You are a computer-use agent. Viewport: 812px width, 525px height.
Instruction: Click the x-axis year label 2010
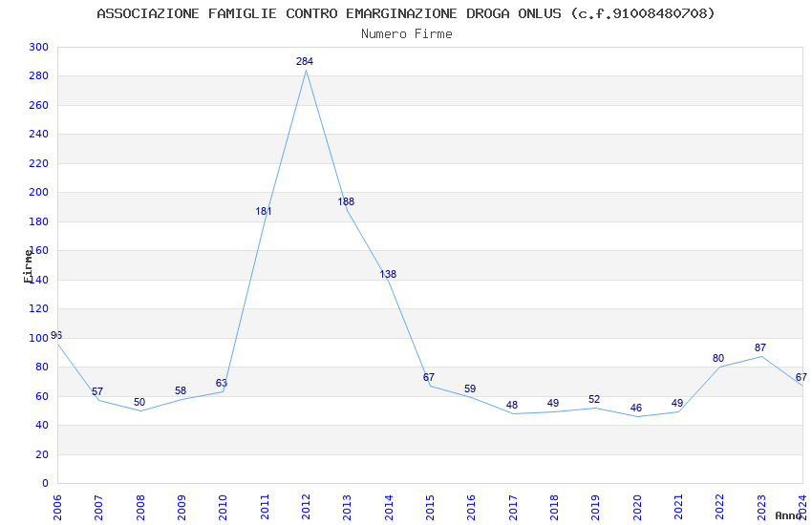tap(224, 507)
